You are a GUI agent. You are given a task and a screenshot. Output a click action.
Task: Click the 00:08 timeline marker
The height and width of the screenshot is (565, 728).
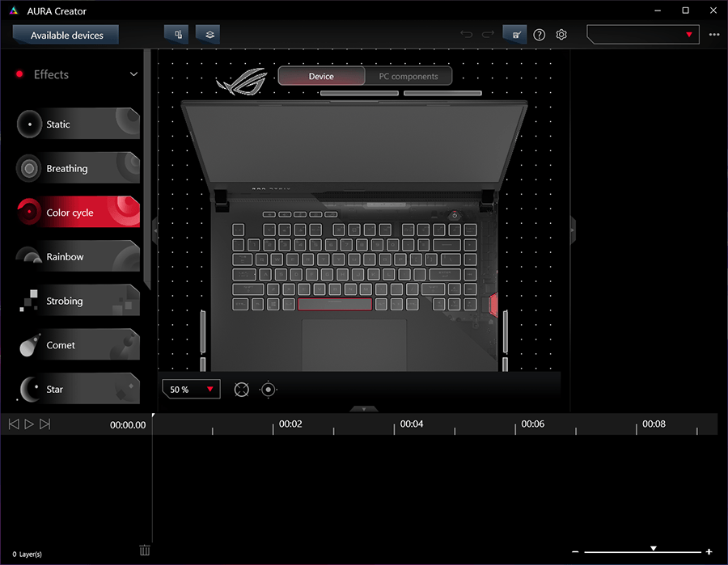click(x=654, y=424)
